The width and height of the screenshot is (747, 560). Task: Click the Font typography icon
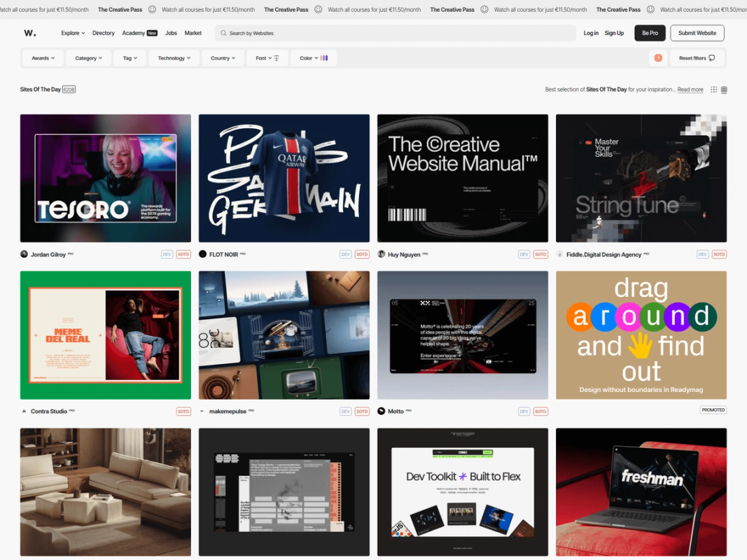point(277,58)
